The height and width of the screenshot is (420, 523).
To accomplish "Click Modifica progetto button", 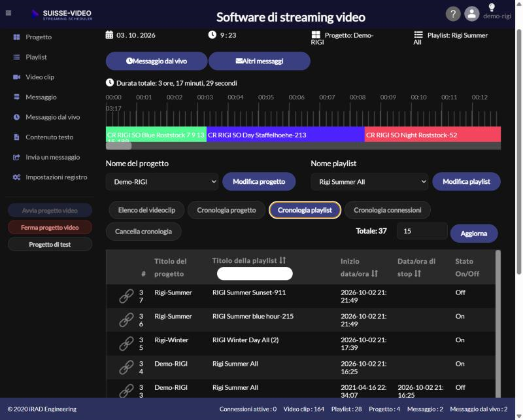I will point(259,182).
